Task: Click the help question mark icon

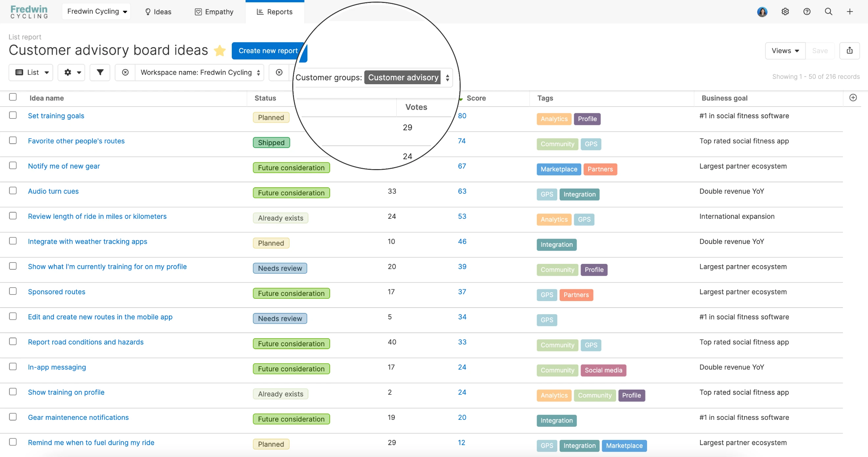Action: pyautogui.click(x=806, y=12)
